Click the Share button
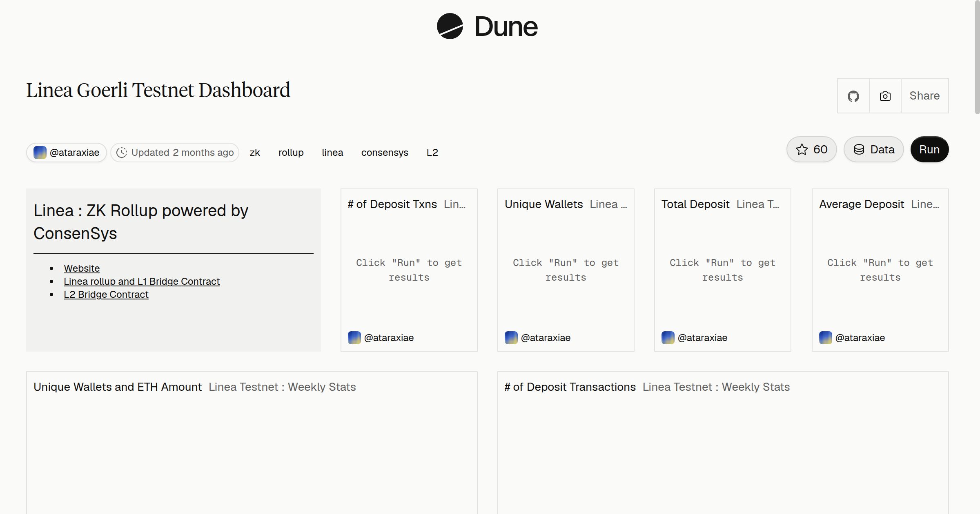The image size is (980, 514). 924,96
